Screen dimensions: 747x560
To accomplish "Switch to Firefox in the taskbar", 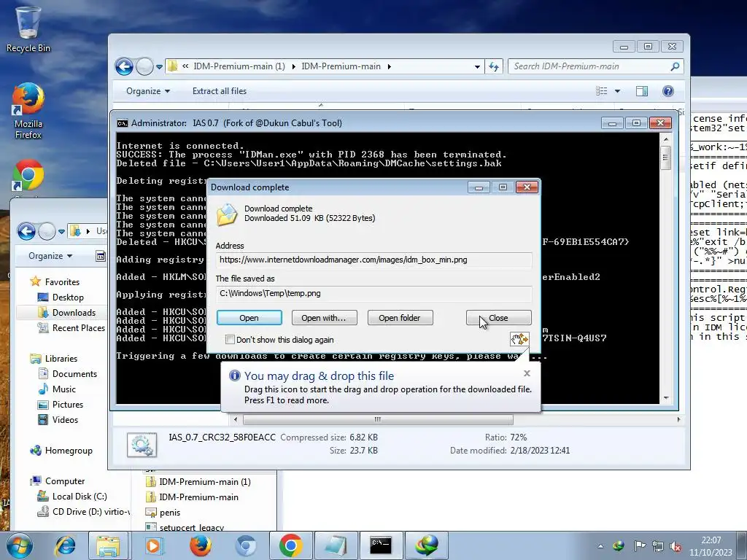I will (x=201, y=545).
